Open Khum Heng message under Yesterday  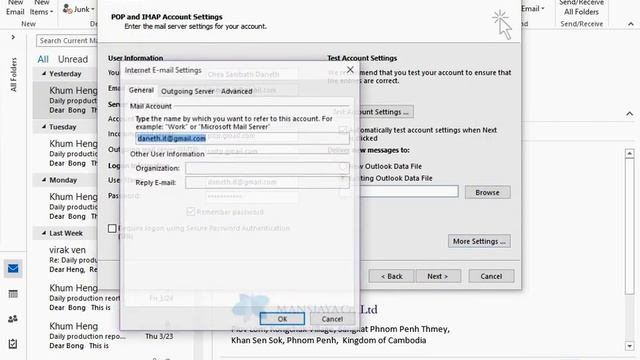click(66, 100)
